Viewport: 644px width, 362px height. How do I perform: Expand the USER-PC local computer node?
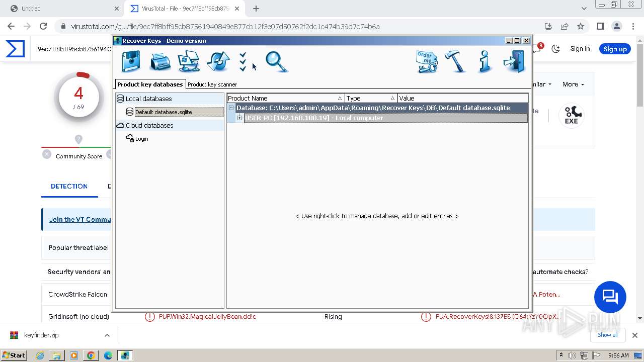coord(240,118)
